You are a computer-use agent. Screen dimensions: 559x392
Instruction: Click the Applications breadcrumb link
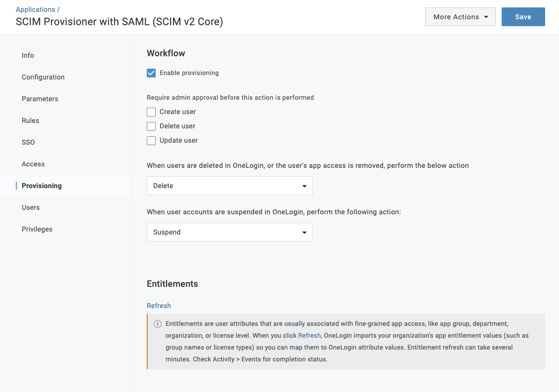coord(35,9)
